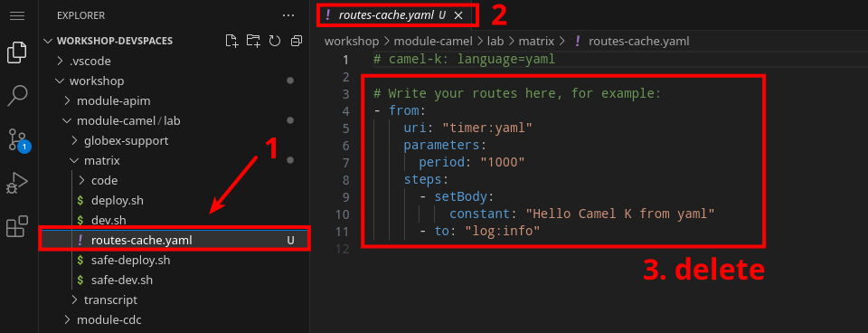Viewport: 868px width, 333px height.
Task: Open the Source Control view
Action: click(17, 140)
